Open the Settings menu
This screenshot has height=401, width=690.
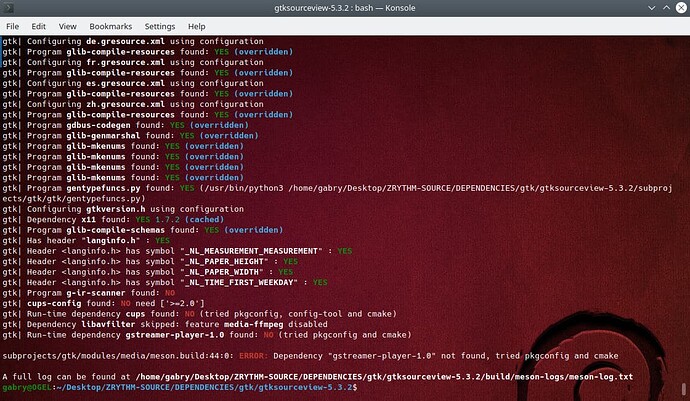tap(160, 26)
